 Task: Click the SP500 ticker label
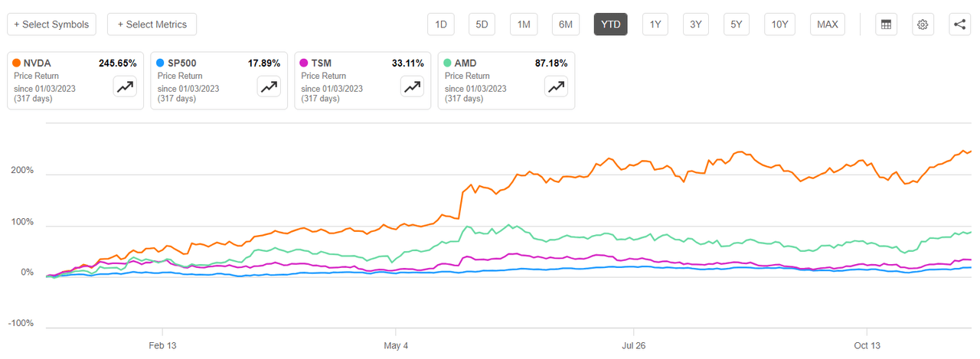[x=182, y=64]
